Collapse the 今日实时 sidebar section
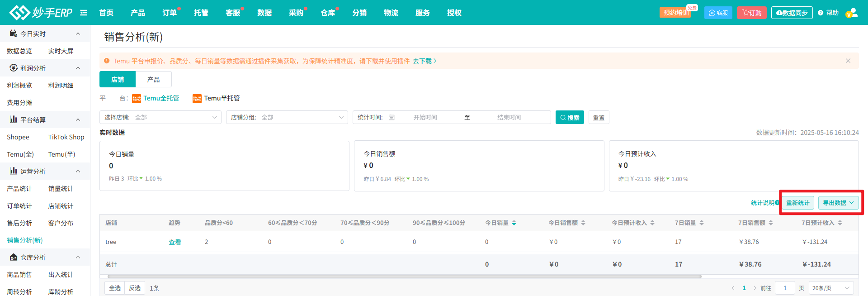The height and width of the screenshot is (296, 868). pos(78,33)
